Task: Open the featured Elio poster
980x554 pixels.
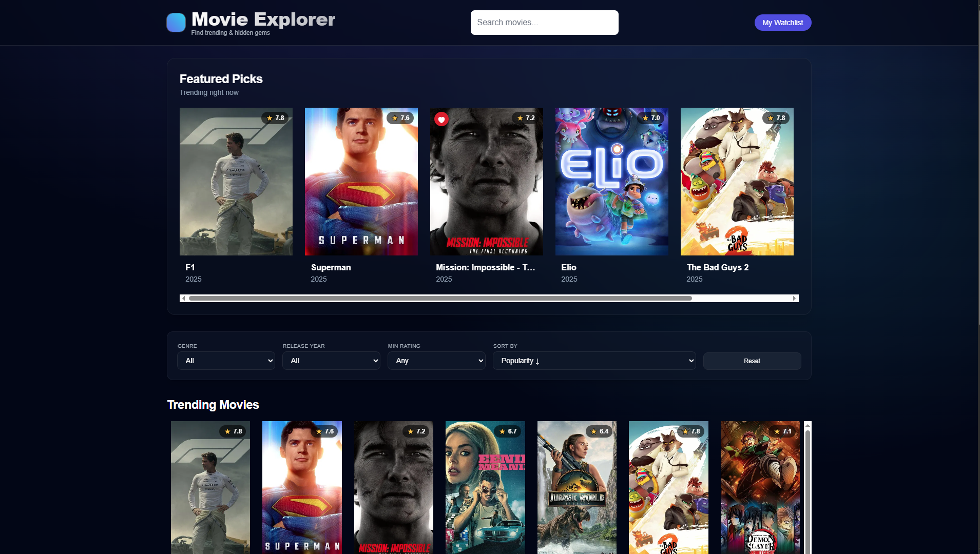Action: click(x=612, y=182)
